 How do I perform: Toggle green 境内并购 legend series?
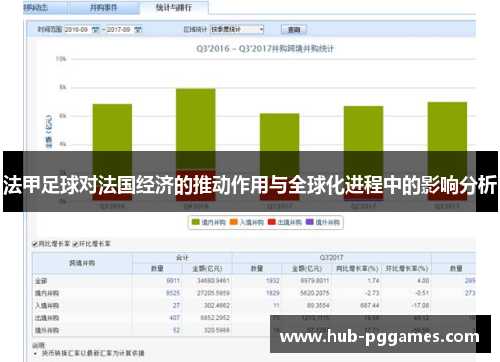click(x=209, y=222)
